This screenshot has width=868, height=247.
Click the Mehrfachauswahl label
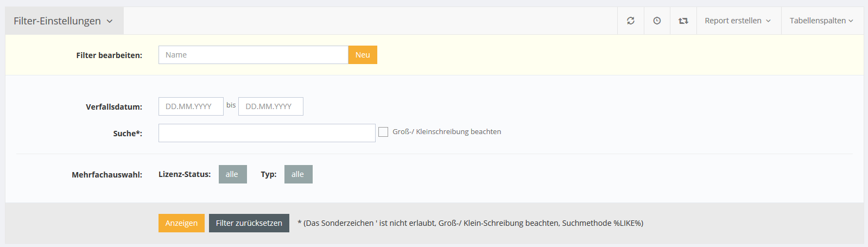pos(107,175)
